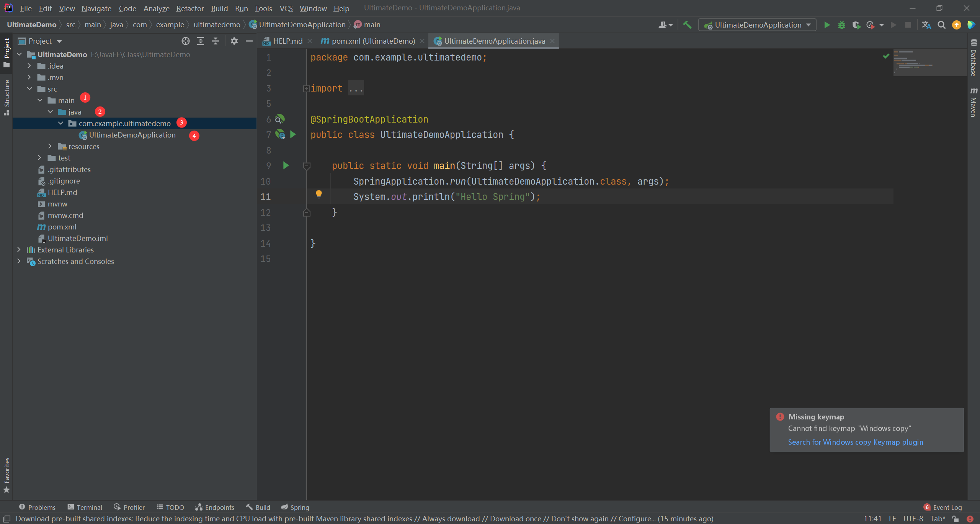Click UTF-8 encoding in status bar
The image size is (980, 524).
(x=913, y=519)
